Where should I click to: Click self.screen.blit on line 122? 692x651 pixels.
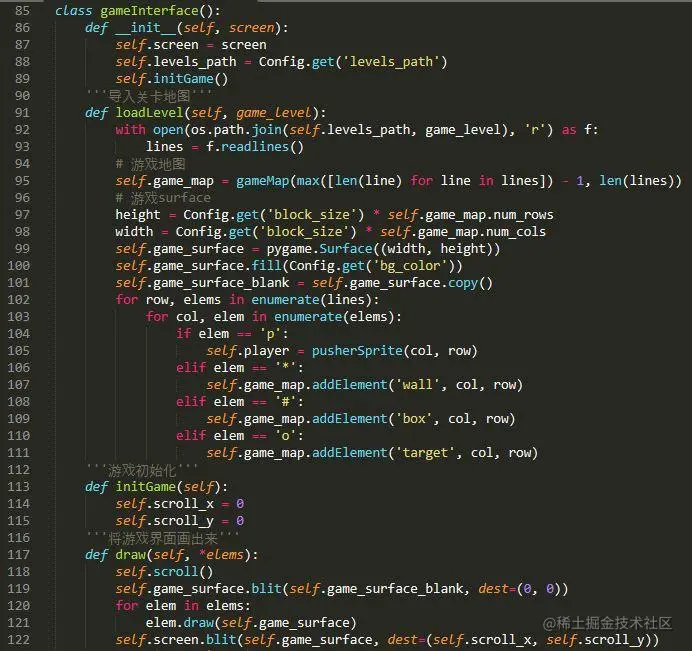177,640
